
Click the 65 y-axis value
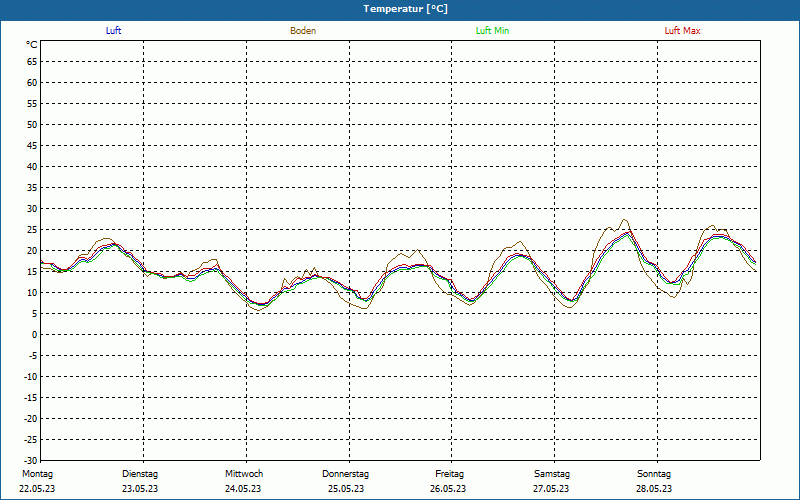[x=32, y=62]
